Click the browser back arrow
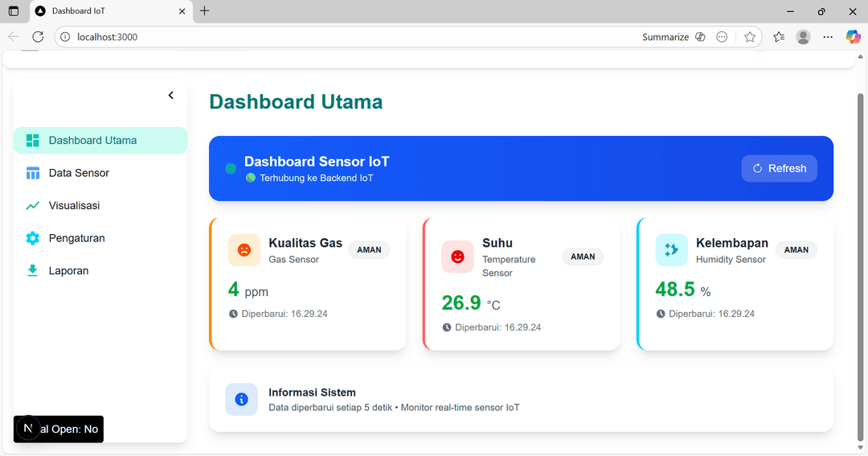Screen dimensions: 868x456 [x=14, y=37]
